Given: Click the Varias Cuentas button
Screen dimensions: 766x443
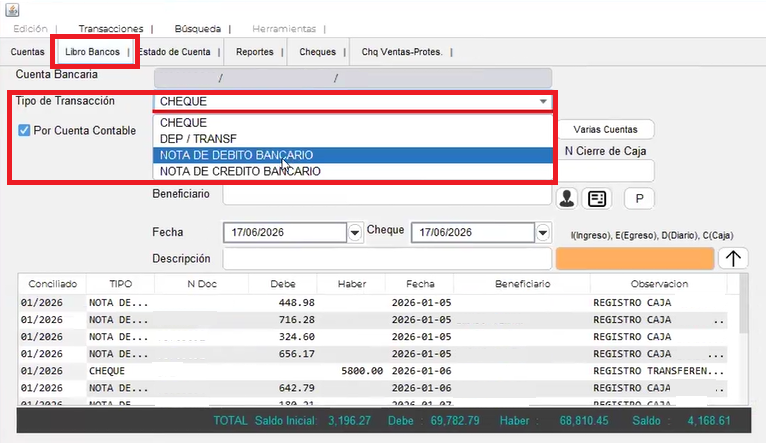Looking at the screenshot, I should [x=605, y=129].
